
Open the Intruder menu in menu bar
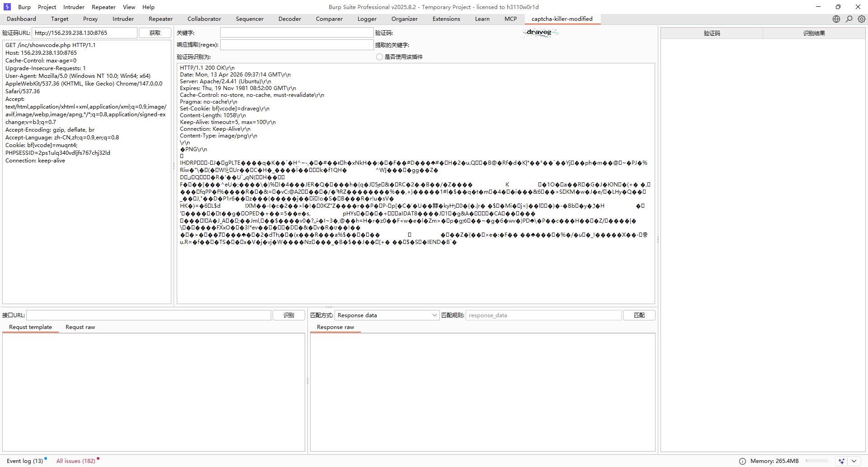tap(74, 7)
